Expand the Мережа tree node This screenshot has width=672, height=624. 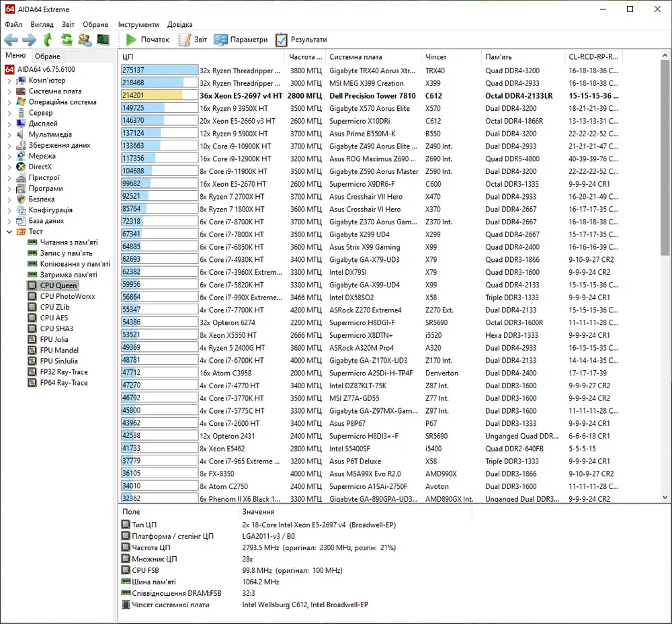coord(9,156)
